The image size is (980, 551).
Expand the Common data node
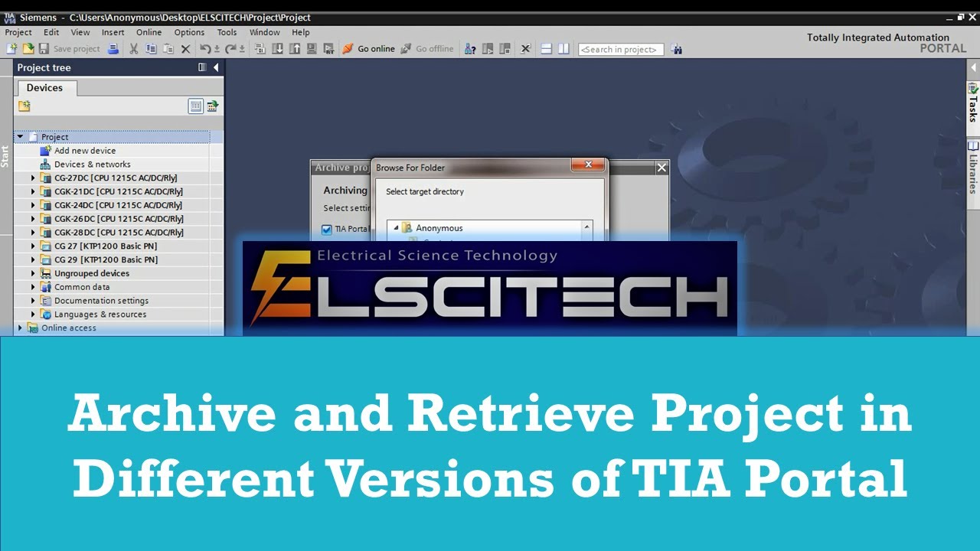33,287
